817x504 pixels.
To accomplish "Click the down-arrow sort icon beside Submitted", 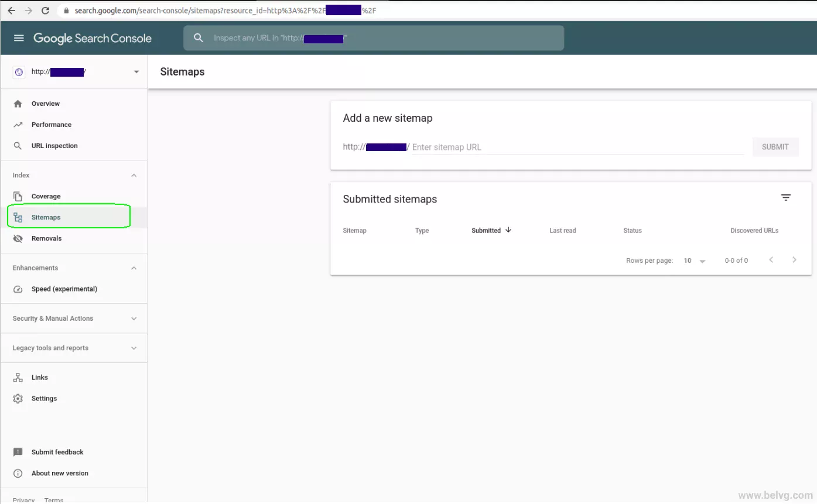I will click(508, 230).
